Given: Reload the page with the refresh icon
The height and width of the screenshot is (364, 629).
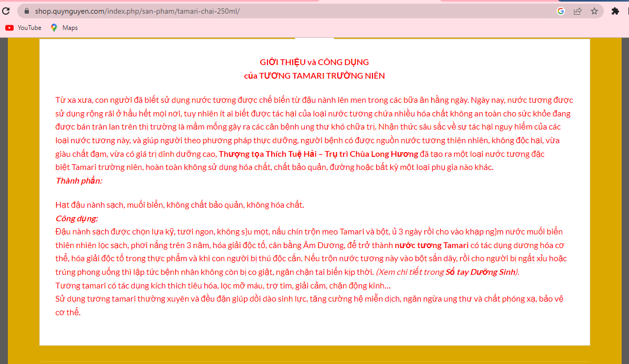Looking at the screenshot, I should coord(6,11).
